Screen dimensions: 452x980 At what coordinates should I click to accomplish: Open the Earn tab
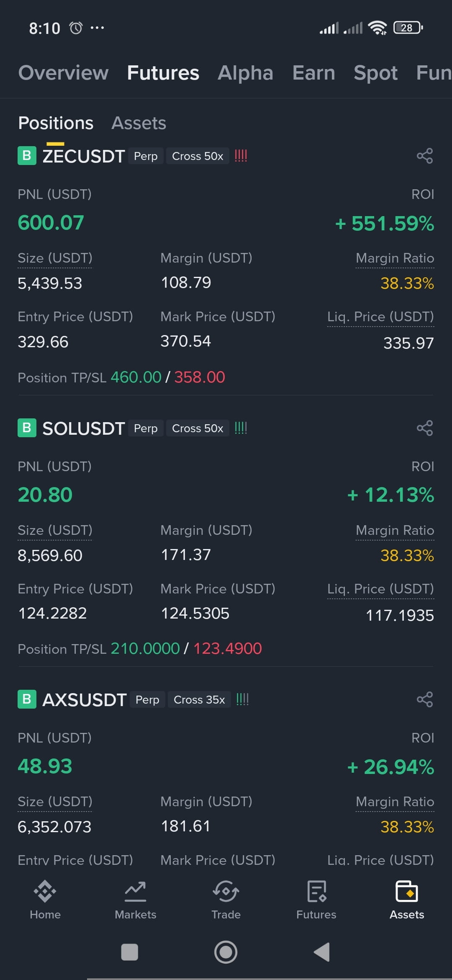click(314, 73)
